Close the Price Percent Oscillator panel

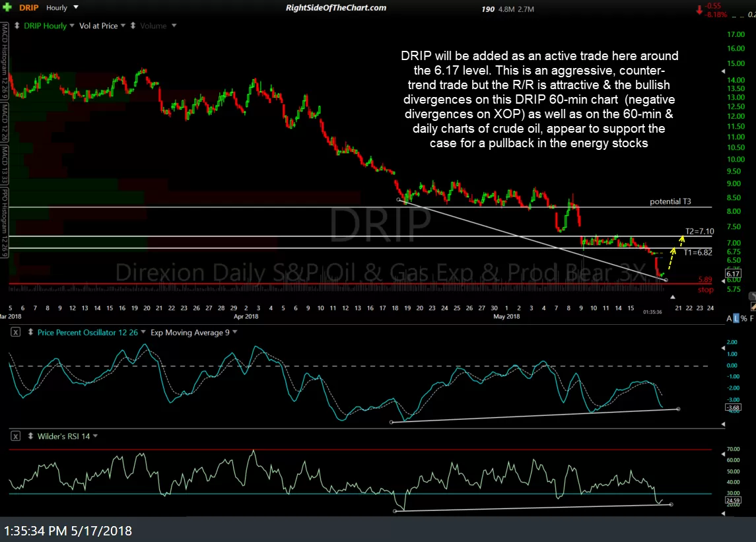tap(15, 332)
